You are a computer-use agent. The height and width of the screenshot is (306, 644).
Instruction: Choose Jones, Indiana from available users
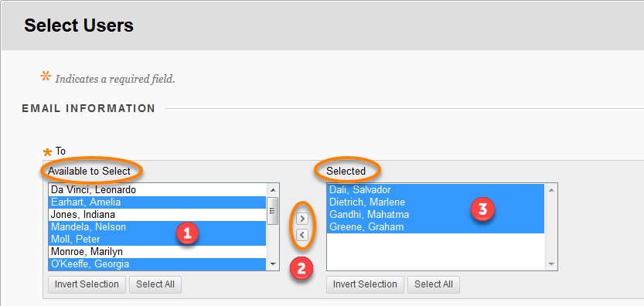(157, 214)
